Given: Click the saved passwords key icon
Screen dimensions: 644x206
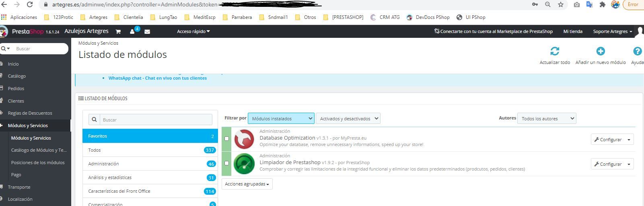Looking at the screenshot, I should [535, 4].
